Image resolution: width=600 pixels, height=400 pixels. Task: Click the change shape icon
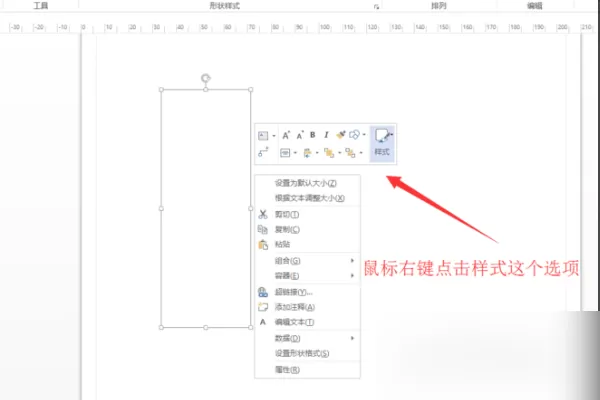click(x=354, y=135)
